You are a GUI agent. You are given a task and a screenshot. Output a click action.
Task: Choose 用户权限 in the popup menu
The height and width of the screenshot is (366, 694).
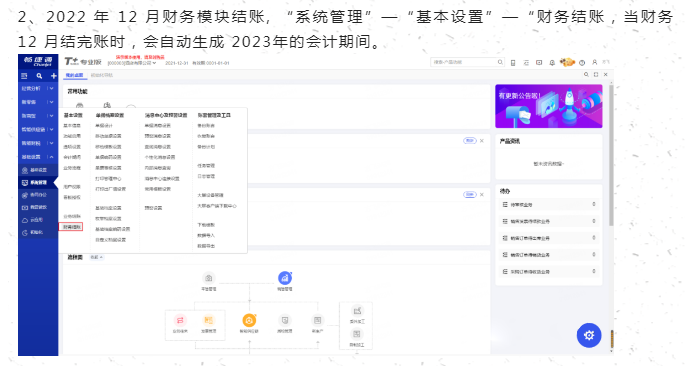(72, 187)
